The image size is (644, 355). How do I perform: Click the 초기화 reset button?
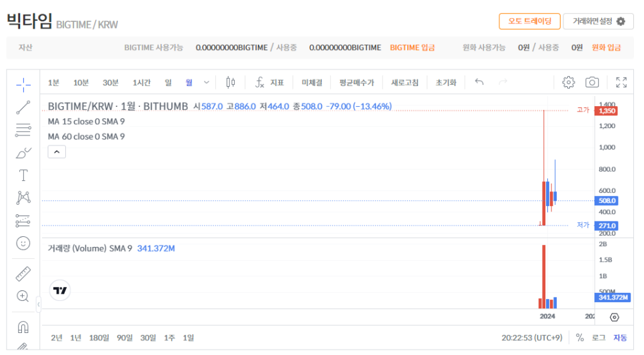click(x=445, y=83)
